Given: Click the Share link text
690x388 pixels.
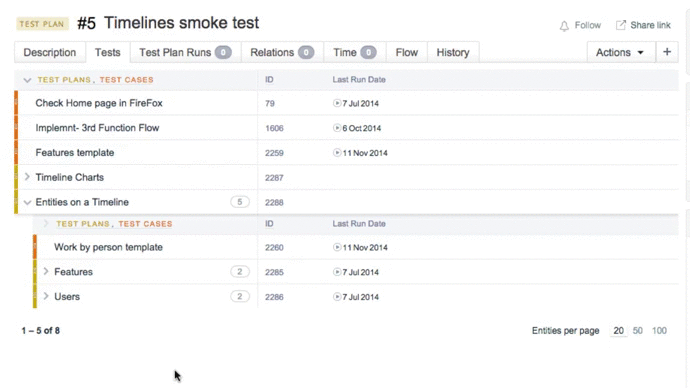Looking at the screenshot, I should click(650, 25).
